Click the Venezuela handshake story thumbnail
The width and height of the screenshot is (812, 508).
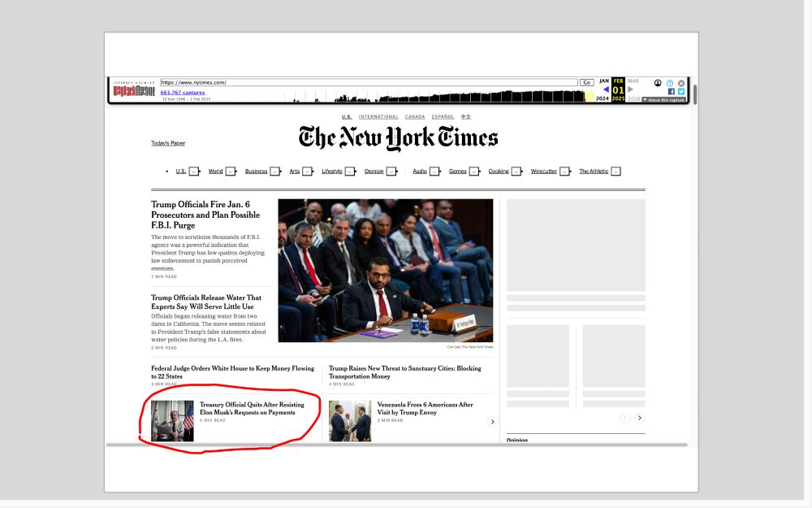point(350,421)
